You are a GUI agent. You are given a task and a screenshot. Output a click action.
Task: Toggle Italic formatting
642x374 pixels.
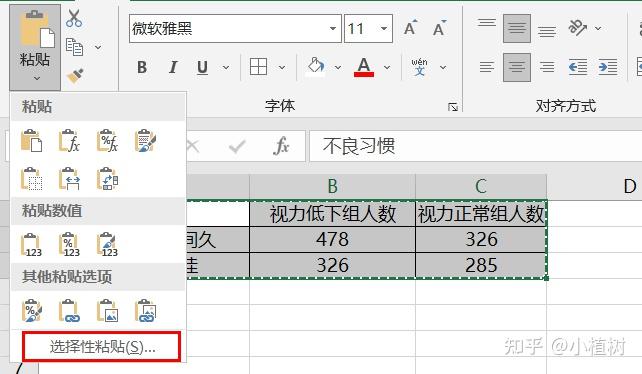[x=173, y=67]
